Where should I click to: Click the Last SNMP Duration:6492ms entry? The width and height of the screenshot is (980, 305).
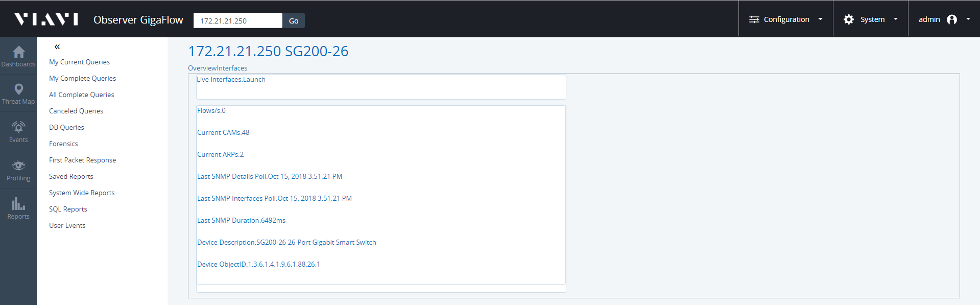tap(241, 220)
